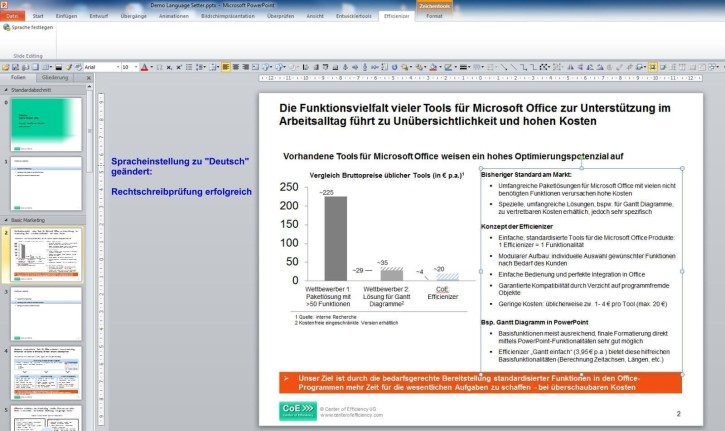The image size is (725, 431).
Task: Open the font color dropdown arrow
Action: point(151,67)
